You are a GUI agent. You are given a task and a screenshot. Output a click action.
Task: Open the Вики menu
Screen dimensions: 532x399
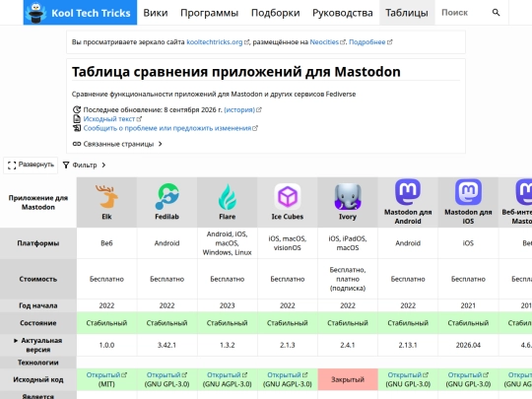[156, 13]
